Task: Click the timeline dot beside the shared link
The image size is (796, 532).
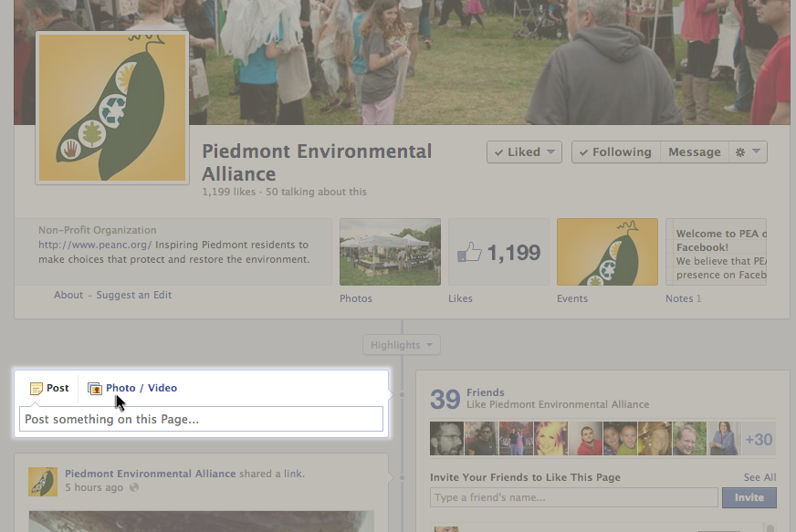Action: coord(402,477)
